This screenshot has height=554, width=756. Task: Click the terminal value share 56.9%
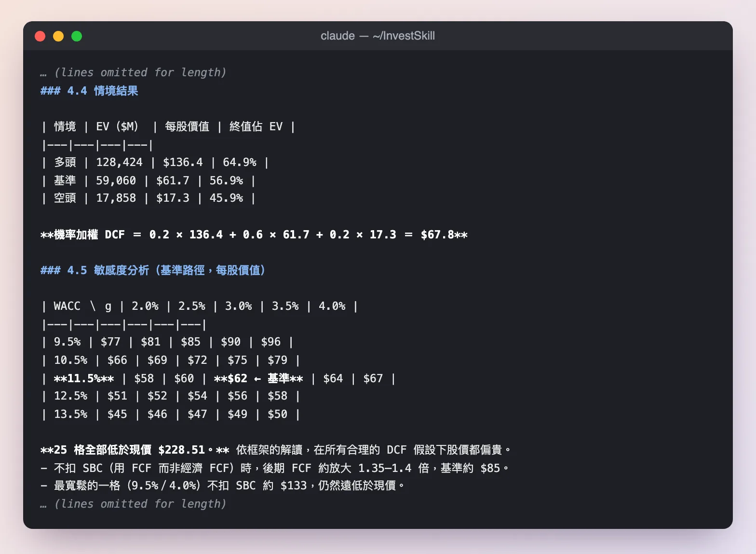pyautogui.click(x=226, y=180)
